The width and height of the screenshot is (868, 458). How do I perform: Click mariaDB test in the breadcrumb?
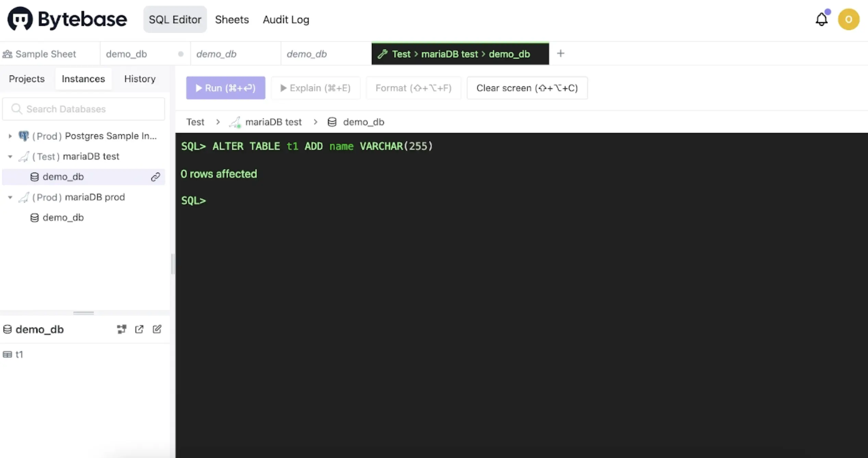[273, 122]
